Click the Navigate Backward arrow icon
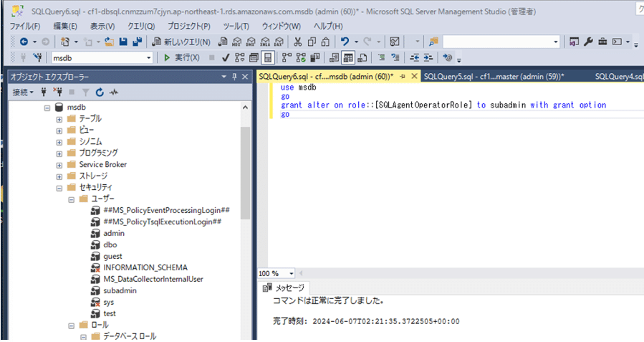 [24, 42]
